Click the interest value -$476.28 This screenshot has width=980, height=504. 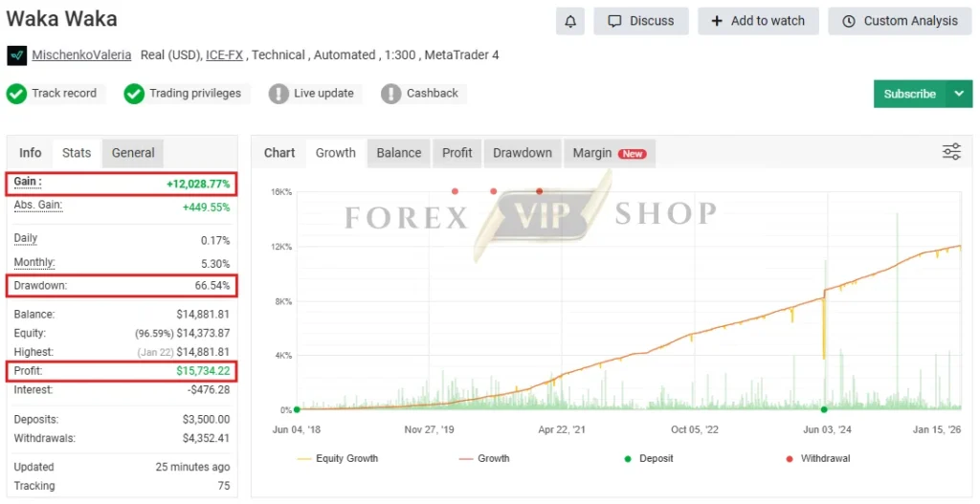click(209, 389)
